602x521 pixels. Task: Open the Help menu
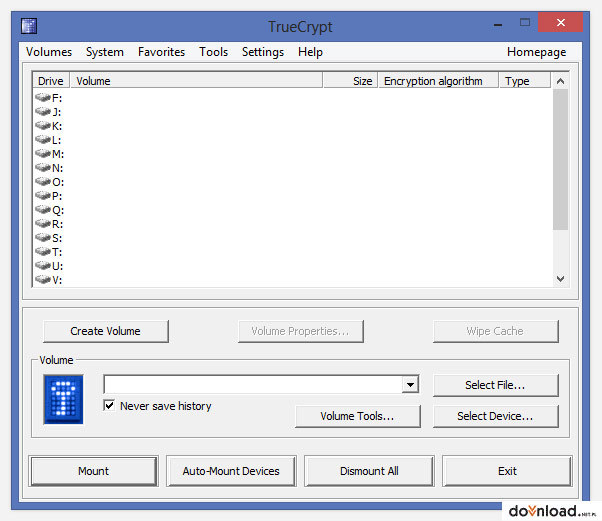[x=310, y=52]
